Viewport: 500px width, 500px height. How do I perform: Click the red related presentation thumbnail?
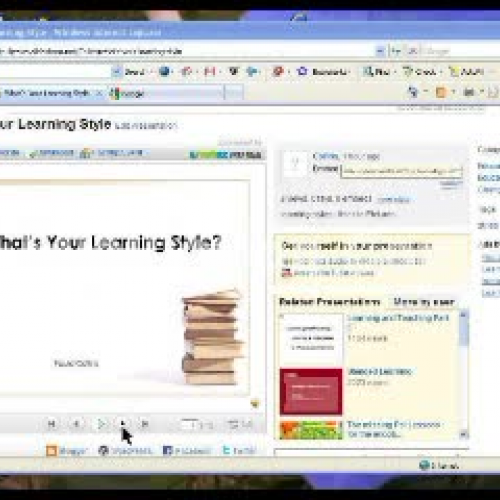311,391
